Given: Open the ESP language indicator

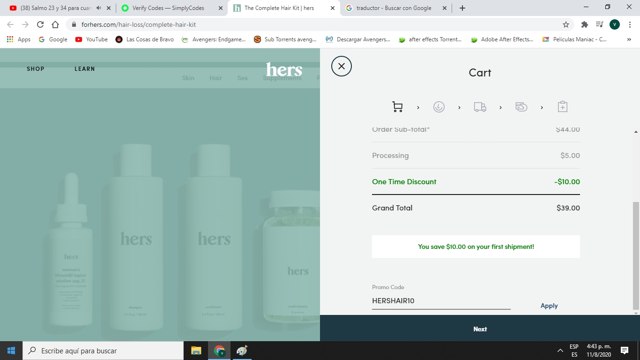Looking at the screenshot, I should click(x=574, y=351).
